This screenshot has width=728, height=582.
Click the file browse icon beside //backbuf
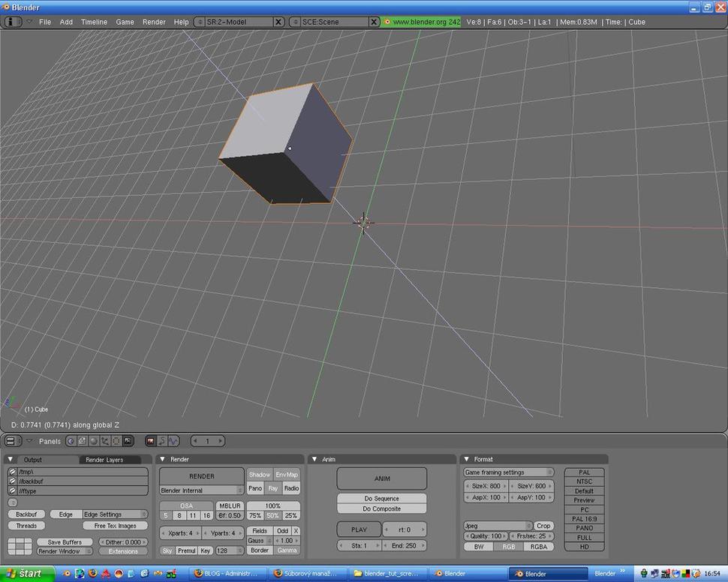coord(13,481)
